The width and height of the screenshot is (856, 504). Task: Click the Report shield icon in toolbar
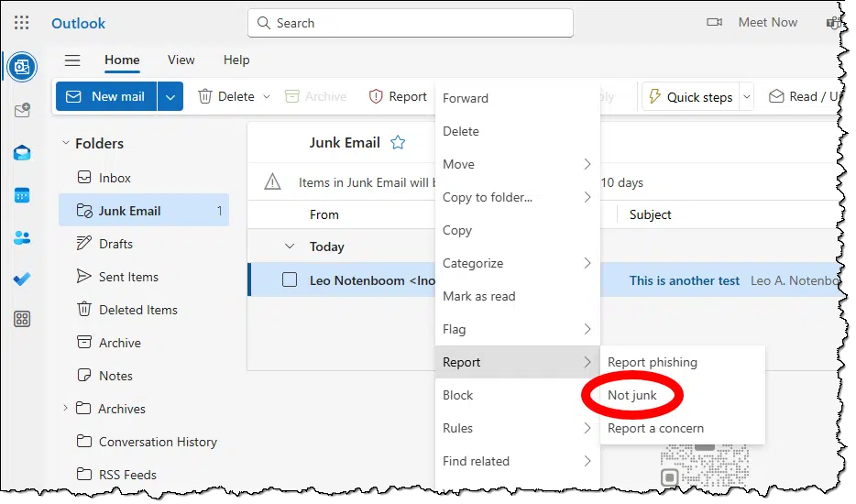click(376, 96)
